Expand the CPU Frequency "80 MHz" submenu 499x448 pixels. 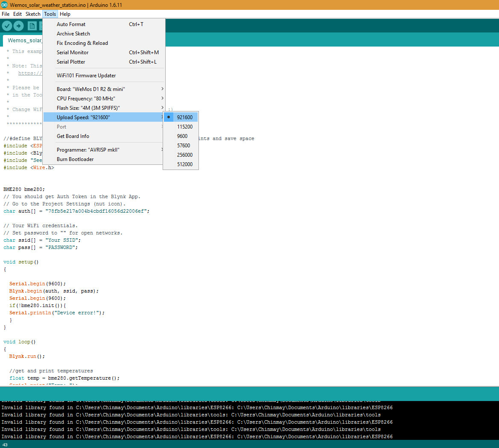pos(104,98)
